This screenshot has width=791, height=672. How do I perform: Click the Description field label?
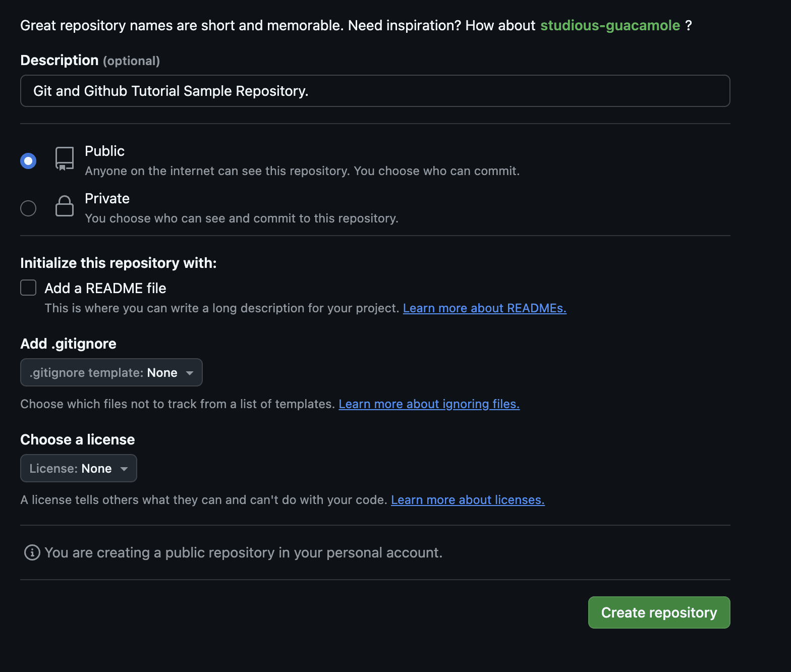60,60
